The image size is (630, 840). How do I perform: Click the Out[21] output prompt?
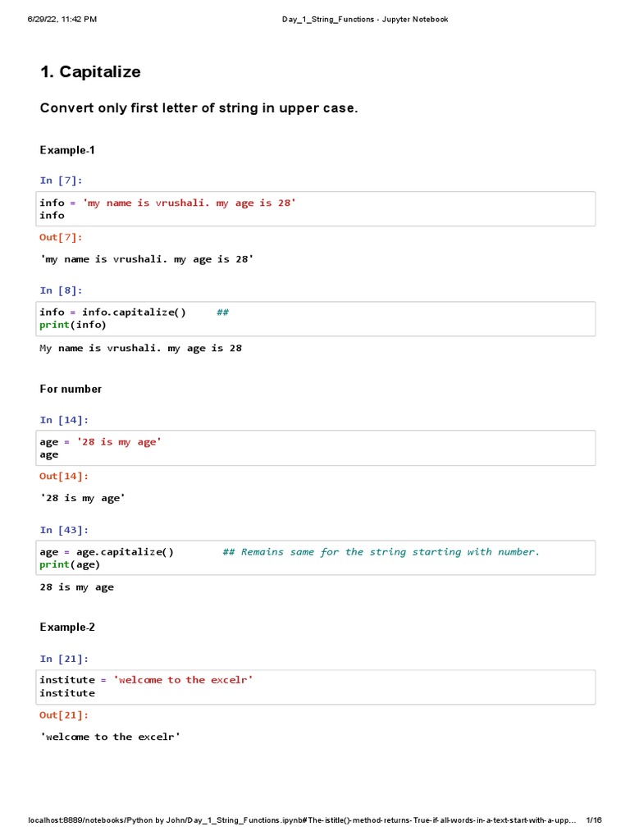(x=64, y=715)
